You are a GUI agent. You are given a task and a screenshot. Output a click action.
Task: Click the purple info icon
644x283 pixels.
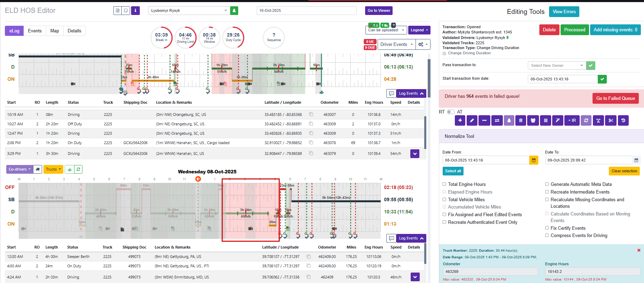[x=135, y=10]
